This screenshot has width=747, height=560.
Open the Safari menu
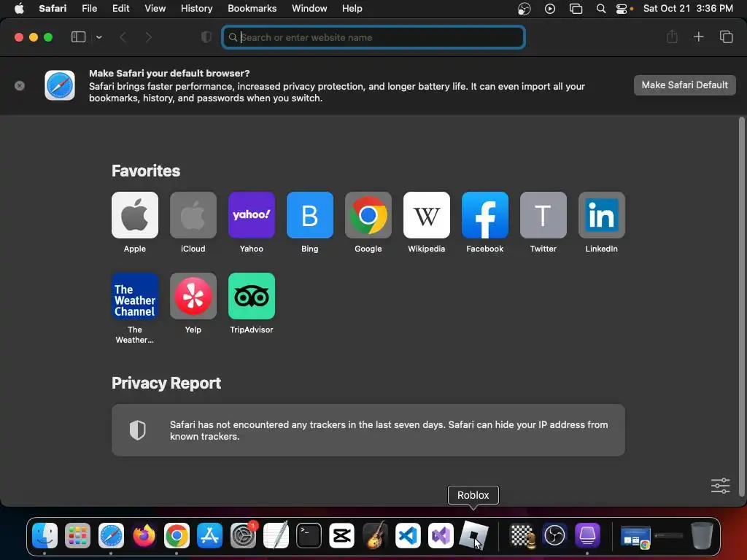click(53, 9)
